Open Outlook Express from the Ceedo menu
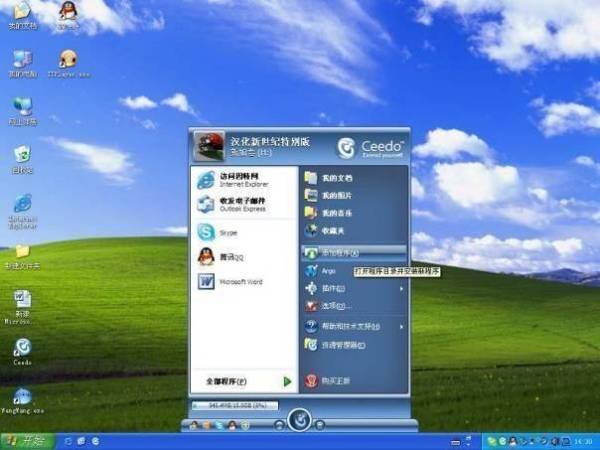 (244, 204)
